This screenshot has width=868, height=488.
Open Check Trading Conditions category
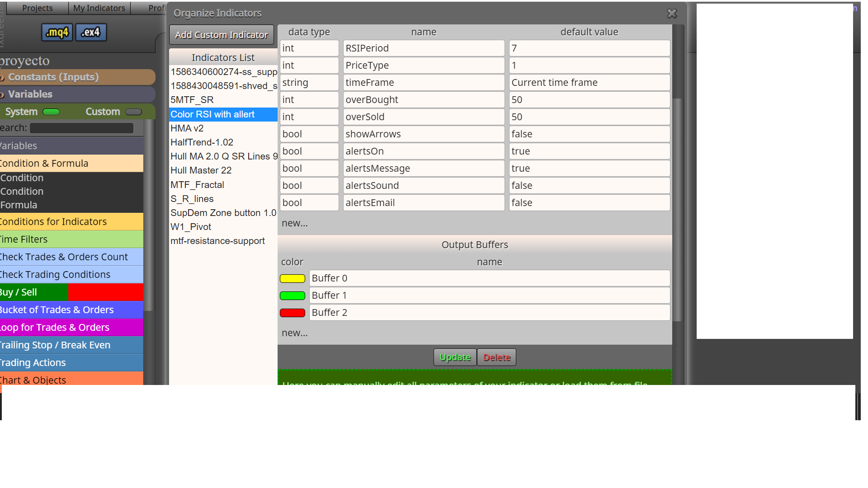pos(71,275)
